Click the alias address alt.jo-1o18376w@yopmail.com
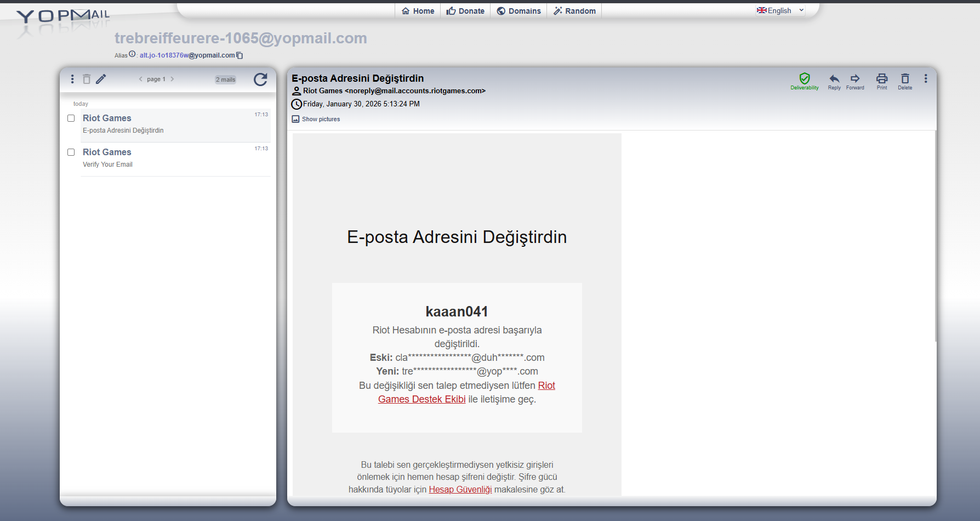The width and height of the screenshot is (980, 521). [x=187, y=55]
